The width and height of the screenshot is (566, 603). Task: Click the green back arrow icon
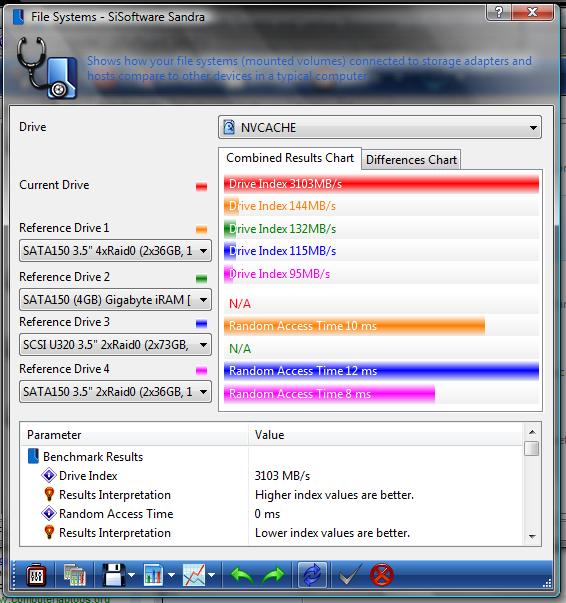(x=241, y=576)
